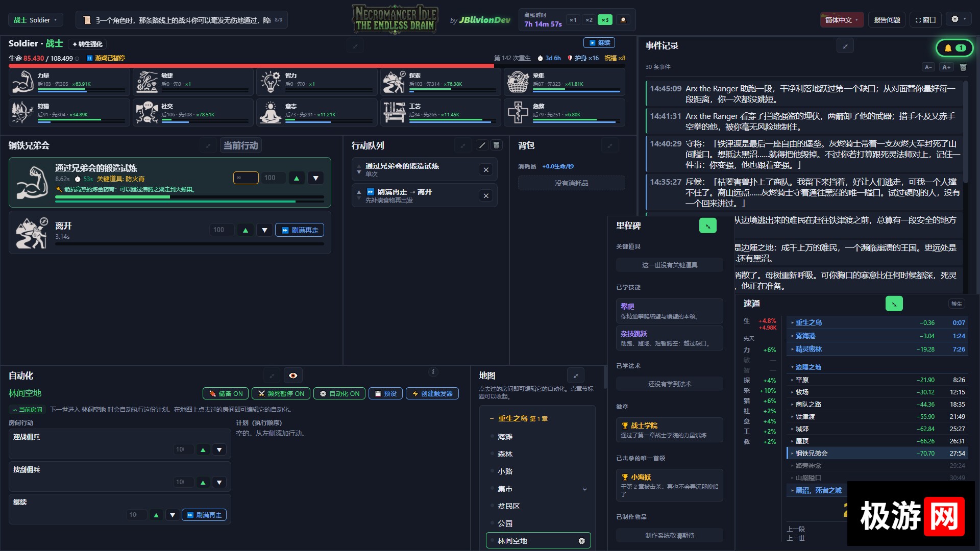
Task: Open the 简体中文 language dropdown
Action: pos(842,20)
